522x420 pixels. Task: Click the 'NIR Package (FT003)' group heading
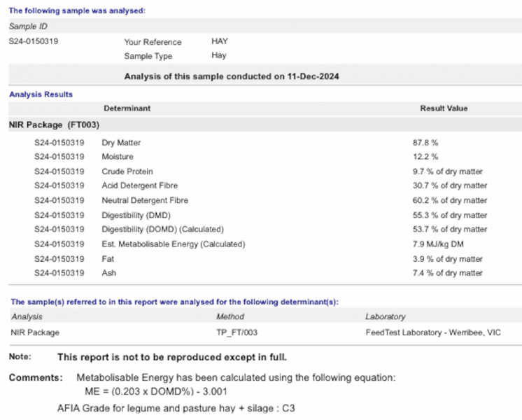point(54,125)
